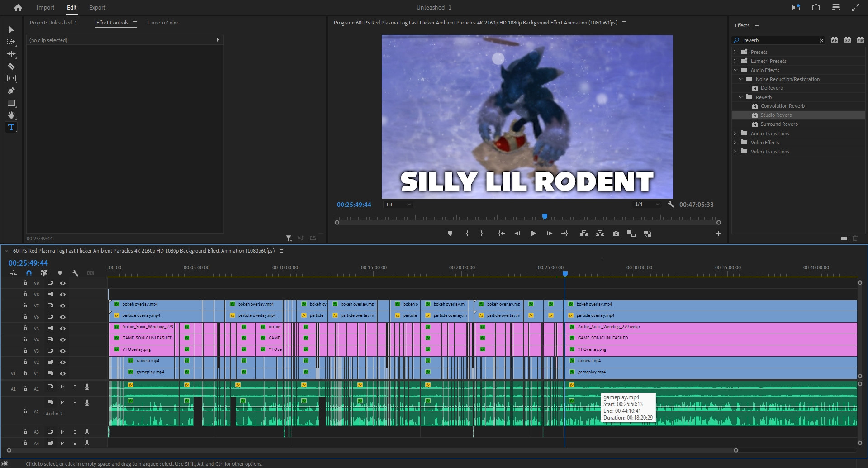Clear the reverb search field
868x468 pixels.
821,41
